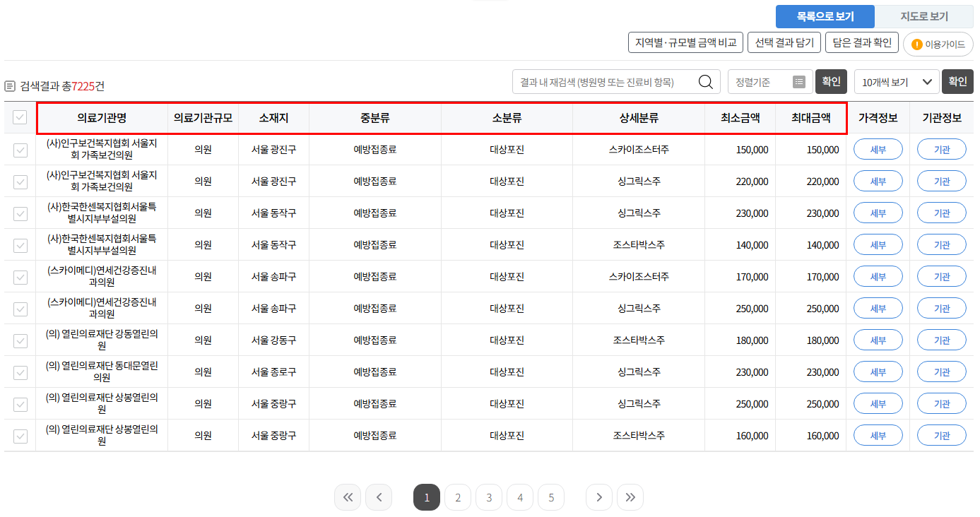This screenshot has height=517, width=980.
Task: Click the 선택 결과 담기 button
Action: click(x=783, y=42)
